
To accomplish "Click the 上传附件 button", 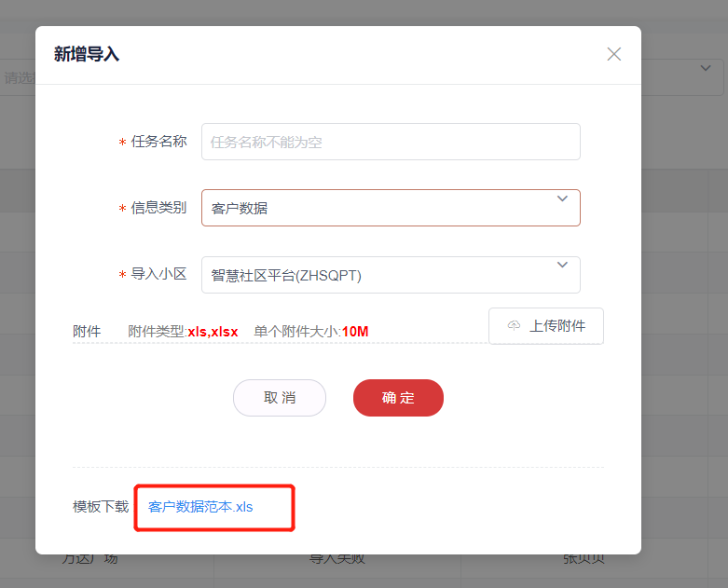I will 546,326.
